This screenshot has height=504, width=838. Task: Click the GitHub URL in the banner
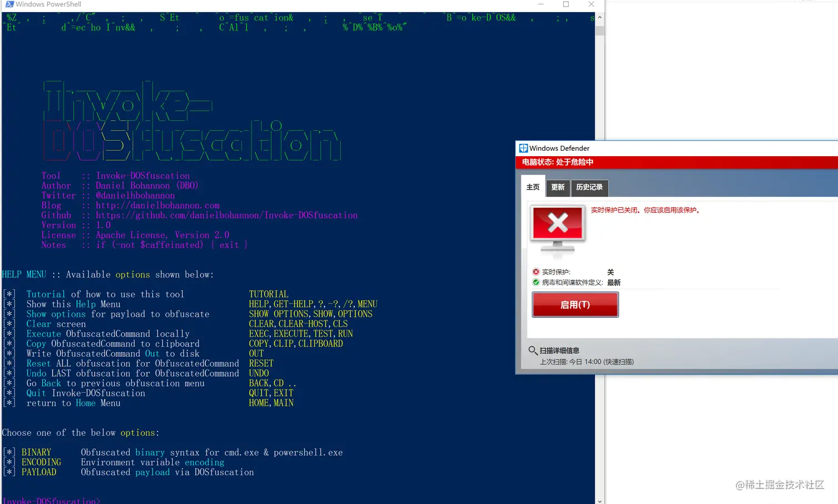tap(227, 215)
